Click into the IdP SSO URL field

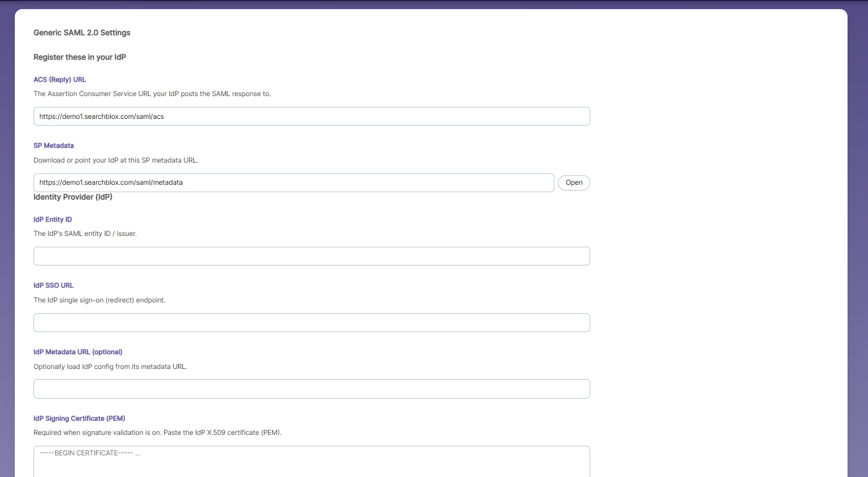click(311, 323)
